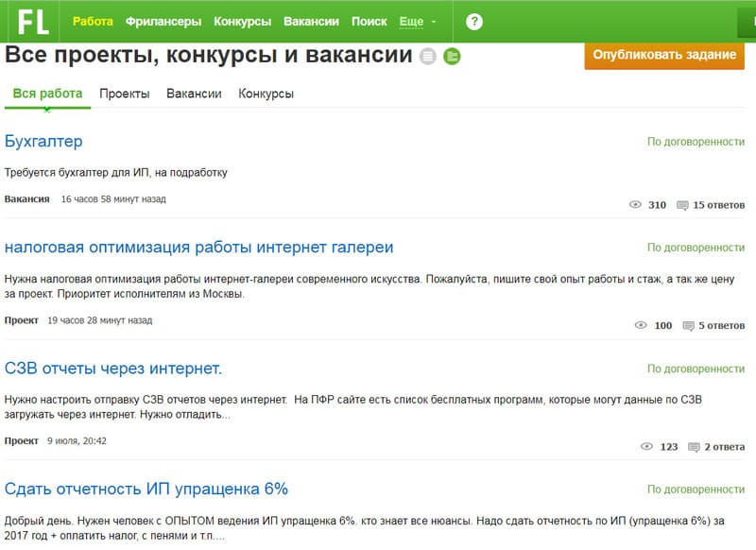The height and width of the screenshot is (550, 756).
Task: Open налоговая оптимизация работы интернет галереи project
Action: pos(198,248)
